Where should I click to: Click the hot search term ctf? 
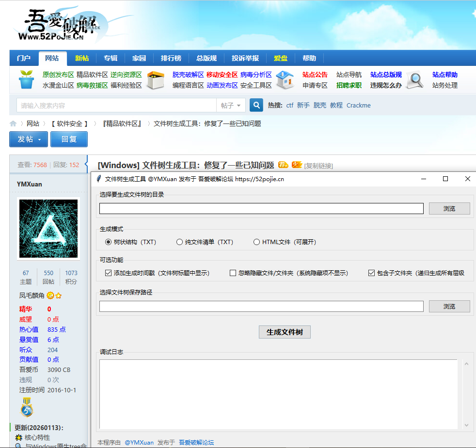289,105
